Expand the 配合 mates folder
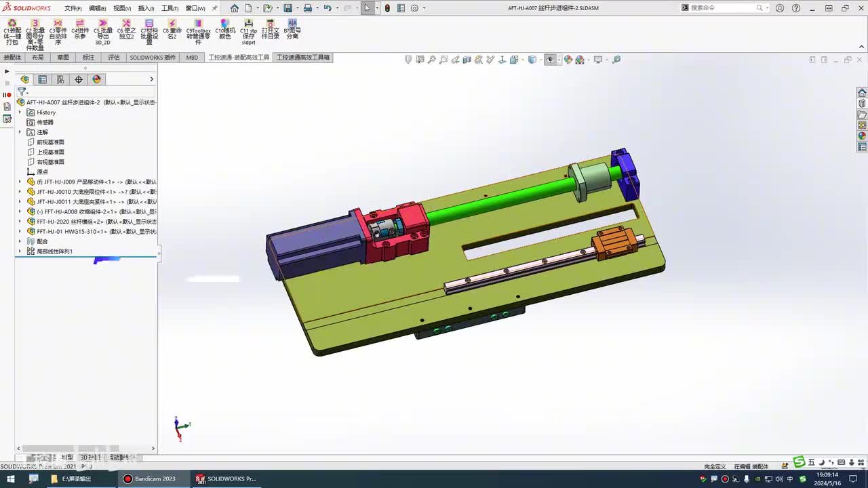Viewport: 868px width, 488px height. [x=20, y=241]
